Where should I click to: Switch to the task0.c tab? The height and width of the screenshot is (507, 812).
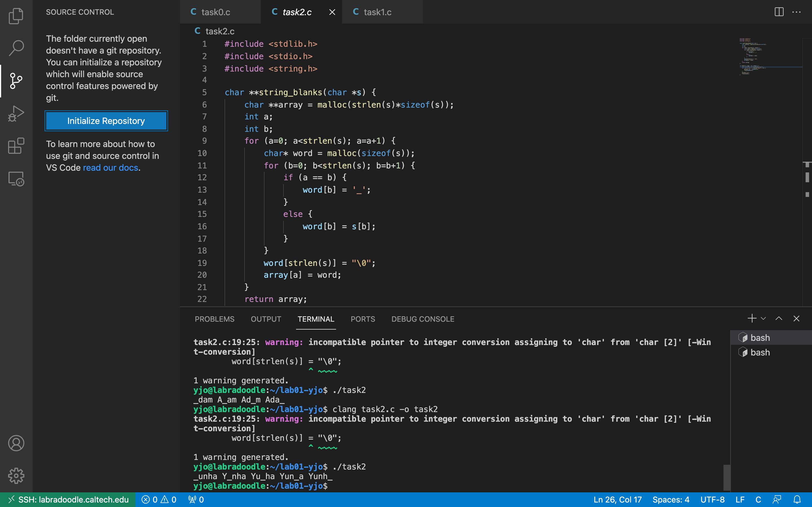coord(215,12)
